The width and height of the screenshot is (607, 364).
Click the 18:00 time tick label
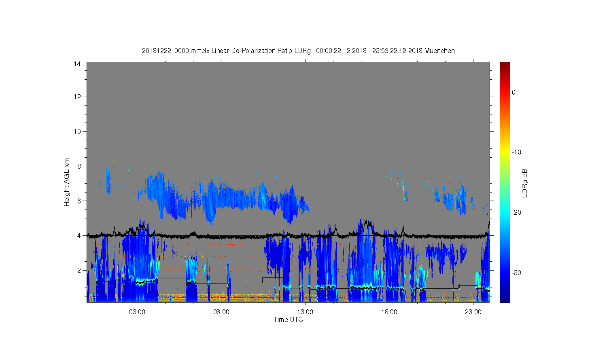tap(389, 312)
